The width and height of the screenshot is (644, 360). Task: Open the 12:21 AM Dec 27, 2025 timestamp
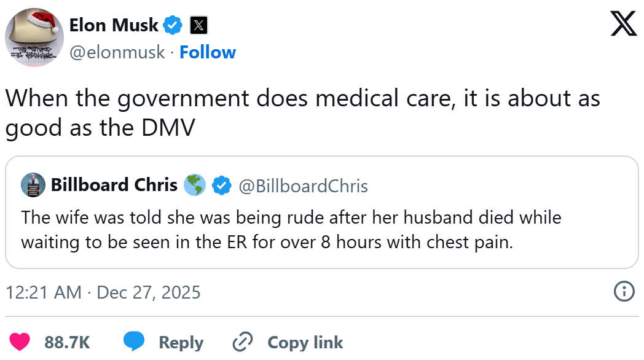point(103,292)
